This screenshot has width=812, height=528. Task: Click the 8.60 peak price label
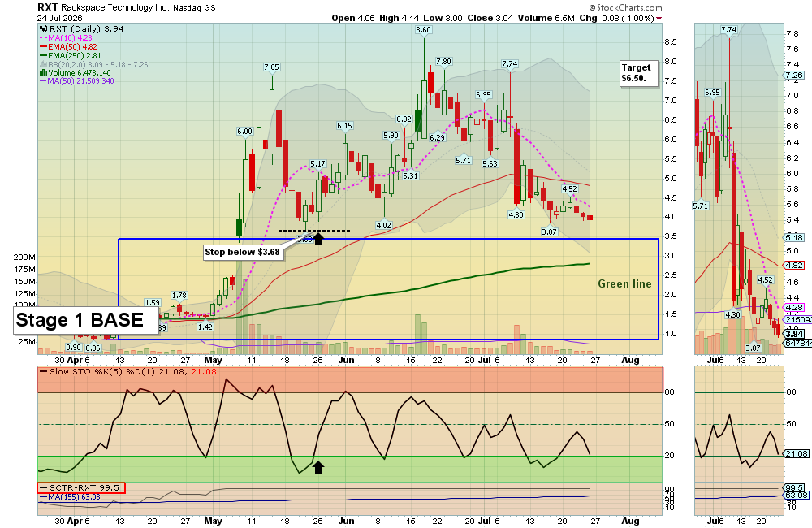pos(424,30)
